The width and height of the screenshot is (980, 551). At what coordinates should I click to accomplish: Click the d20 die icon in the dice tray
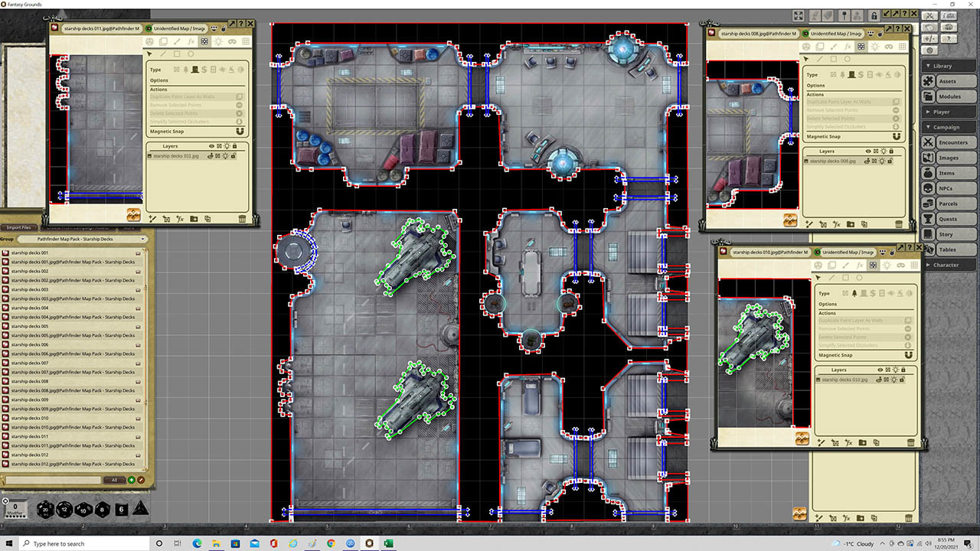click(44, 510)
